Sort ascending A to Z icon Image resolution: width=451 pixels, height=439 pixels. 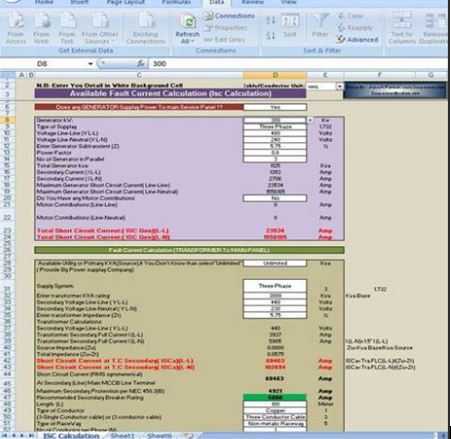(270, 21)
